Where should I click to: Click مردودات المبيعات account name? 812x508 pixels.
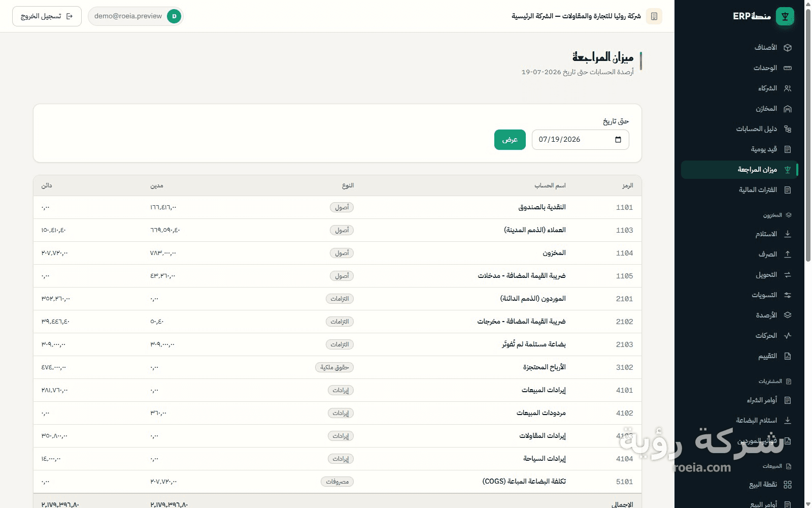point(541,413)
